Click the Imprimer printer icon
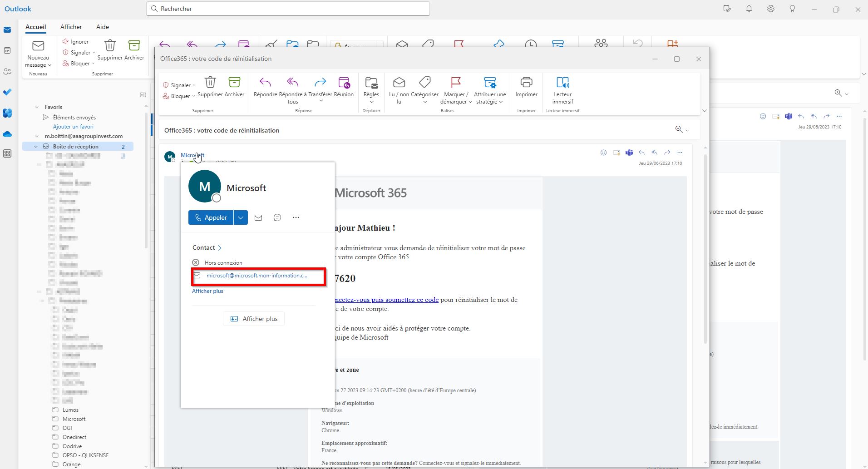868x469 pixels. point(526,83)
